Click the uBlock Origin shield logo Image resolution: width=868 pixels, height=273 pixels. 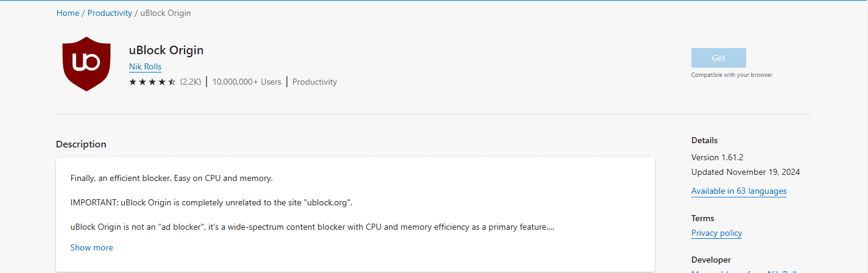coord(86,64)
